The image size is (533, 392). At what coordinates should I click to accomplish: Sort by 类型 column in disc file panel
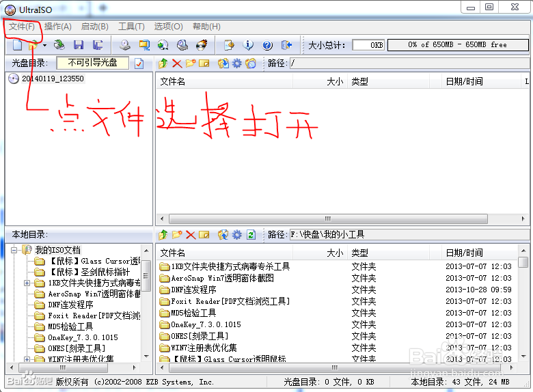click(389, 81)
